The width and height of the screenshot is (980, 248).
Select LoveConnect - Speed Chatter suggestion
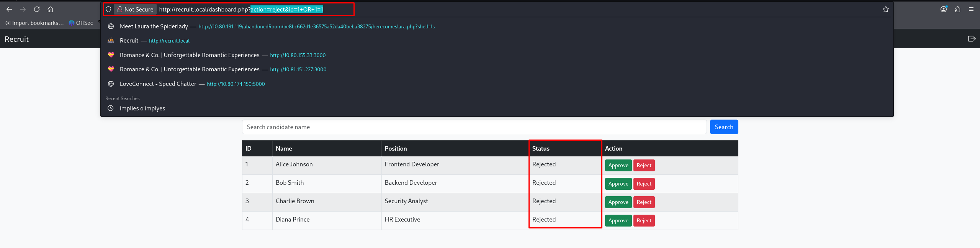click(x=158, y=84)
